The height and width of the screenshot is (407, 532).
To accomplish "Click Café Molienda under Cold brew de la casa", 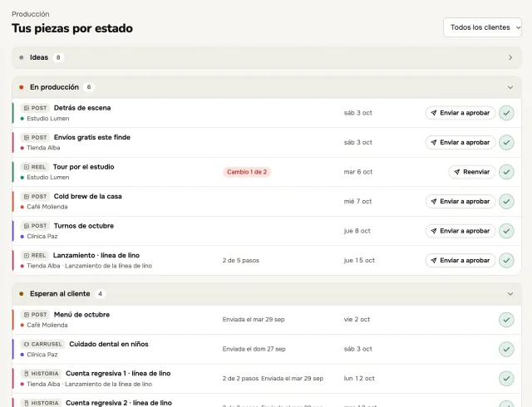I will [47, 207].
